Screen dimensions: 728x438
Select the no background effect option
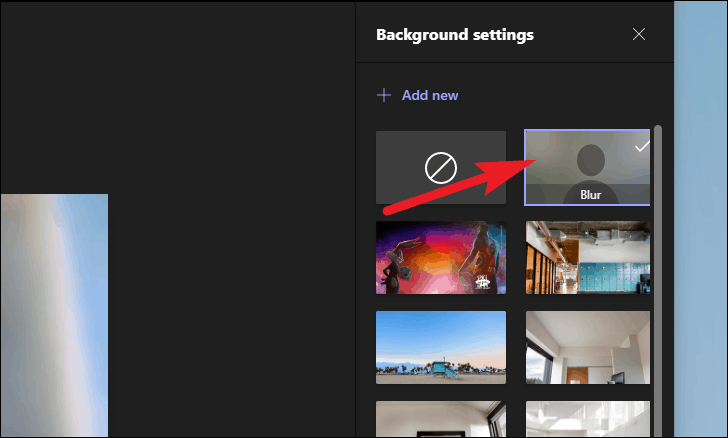click(x=441, y=167)
